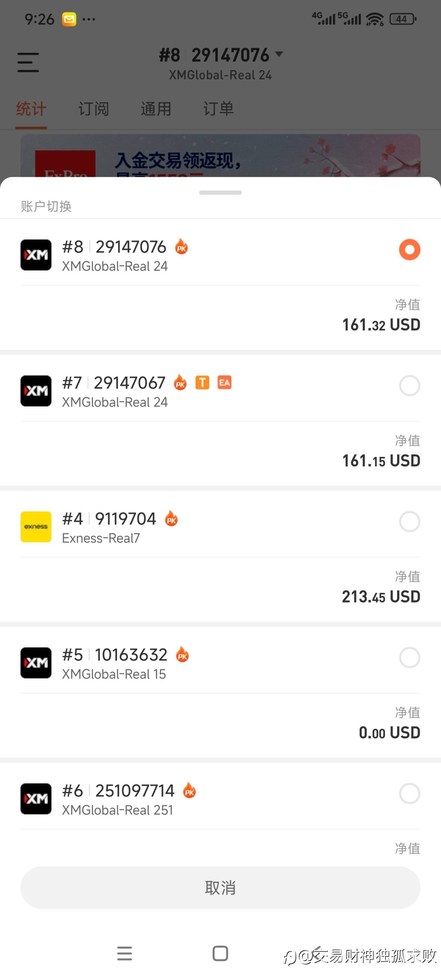Tap the PK flame badge beside 251097714
This screenshot has width=441, height=980.
tap(189, 790)
